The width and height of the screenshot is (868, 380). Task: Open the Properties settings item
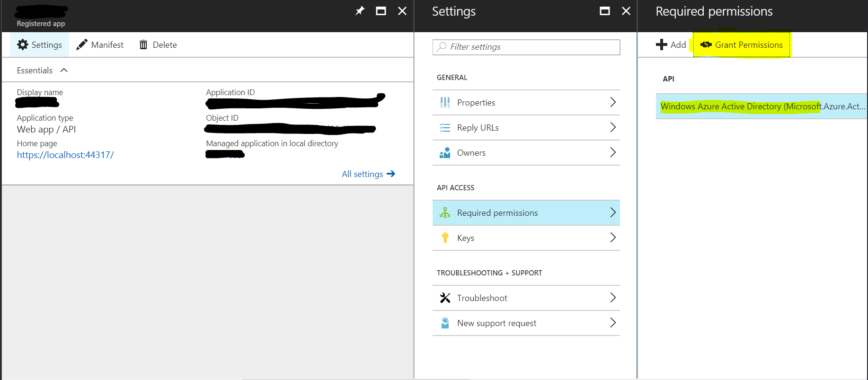(526, 102)
